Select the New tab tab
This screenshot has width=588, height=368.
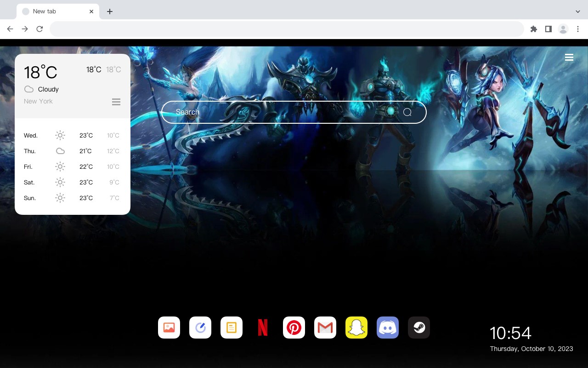[x=58, y=11]
